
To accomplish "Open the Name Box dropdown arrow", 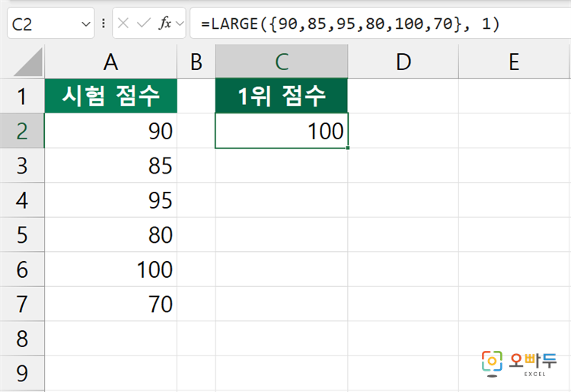I will click(x=86, y=24).
